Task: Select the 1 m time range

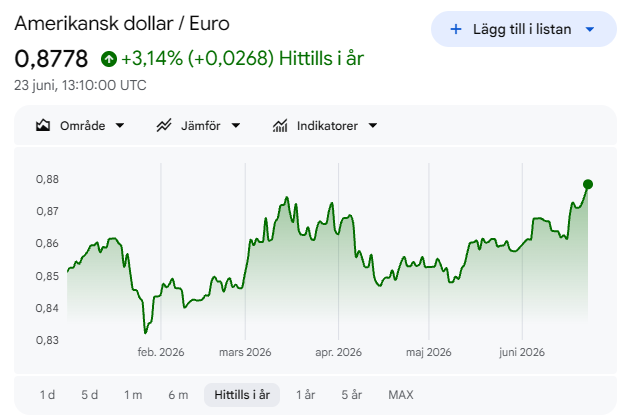Action: click(x=133, y=395)
